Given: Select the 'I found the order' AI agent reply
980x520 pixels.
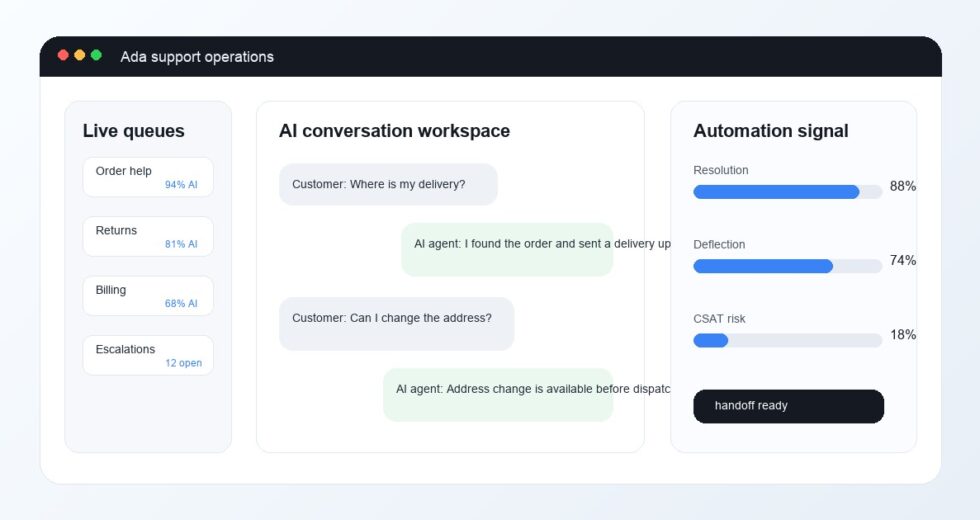Looking at the screenshot, I should click(507, 249).
